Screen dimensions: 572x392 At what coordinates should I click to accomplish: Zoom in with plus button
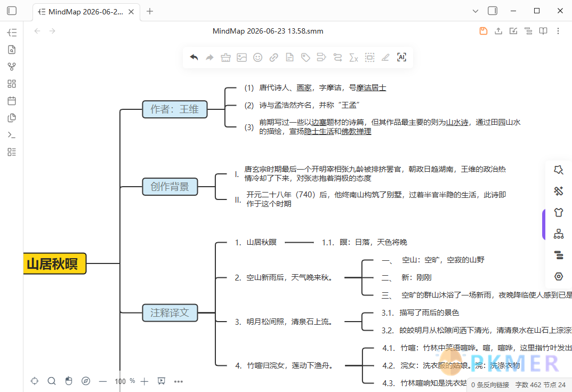[x=144, y=381]
